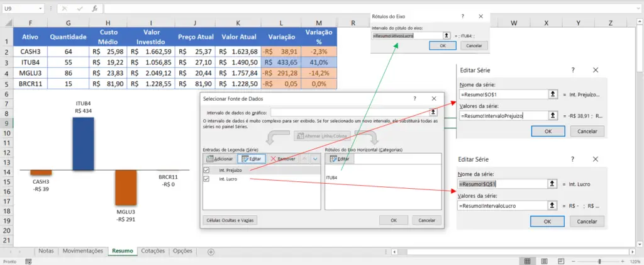
Task: Click help icon in Selecionar Fonte de Dados
Action: (x=415, y=99)
